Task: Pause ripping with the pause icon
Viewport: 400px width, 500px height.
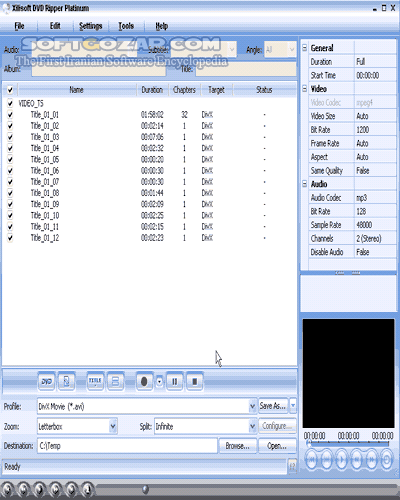Action: point(174,381)
